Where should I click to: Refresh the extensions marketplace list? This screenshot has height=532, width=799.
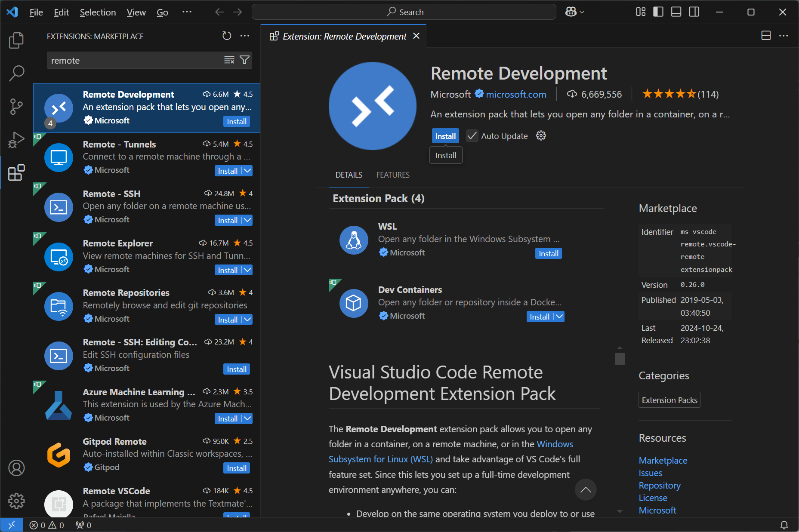[227, 36]
